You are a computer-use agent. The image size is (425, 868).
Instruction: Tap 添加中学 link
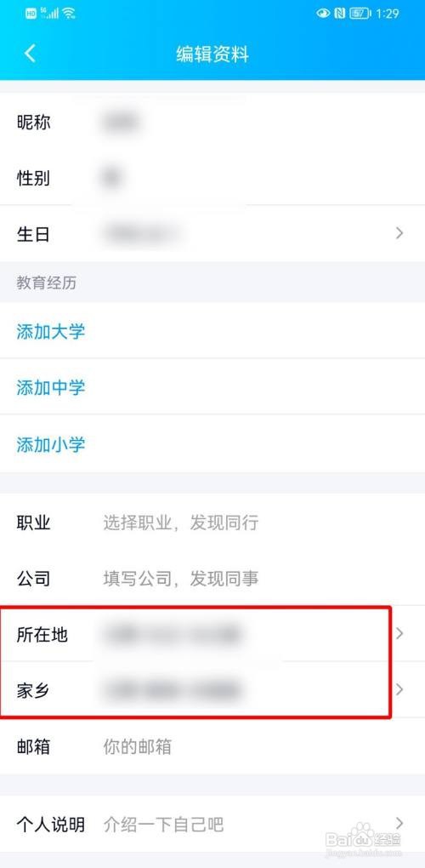click(x=51, y=387)
